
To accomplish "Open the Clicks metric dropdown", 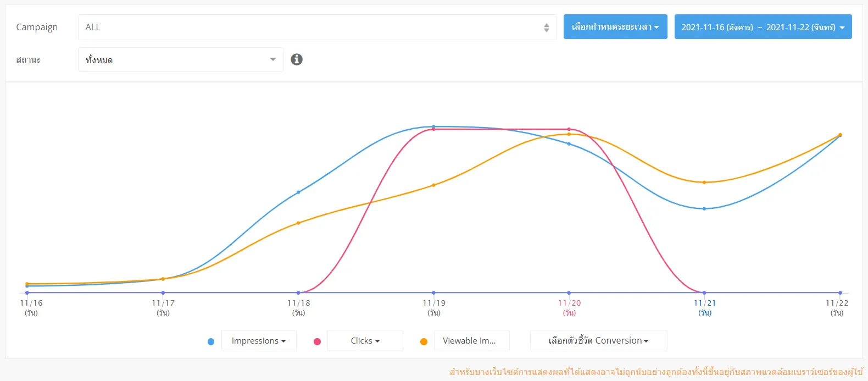I will [x=365, y=341].
